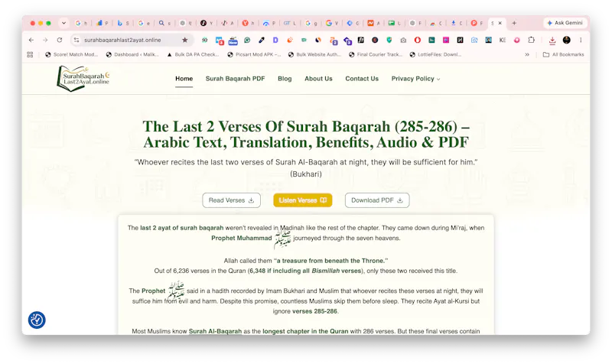This screenshot has width=612, height=364.
Task: Click the gray camera extension icon
Action: coord(403,40)
